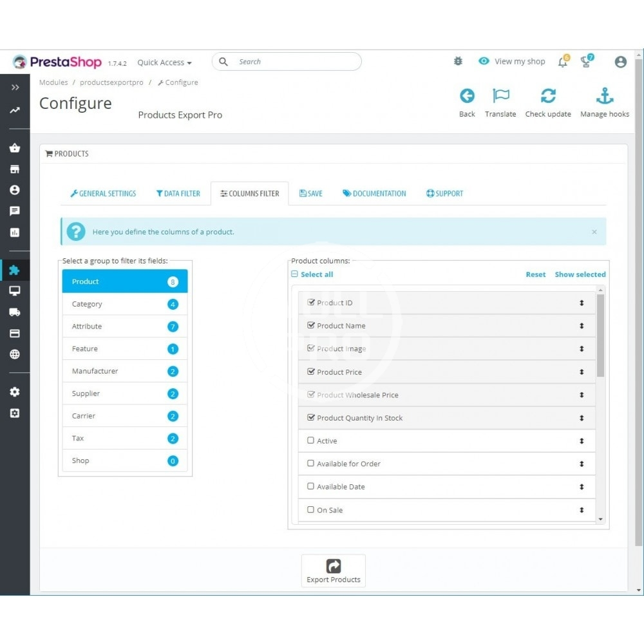This screenshot has height=644, width=644.
Task: Click the product columns list scrollbar
Action: 600,335
